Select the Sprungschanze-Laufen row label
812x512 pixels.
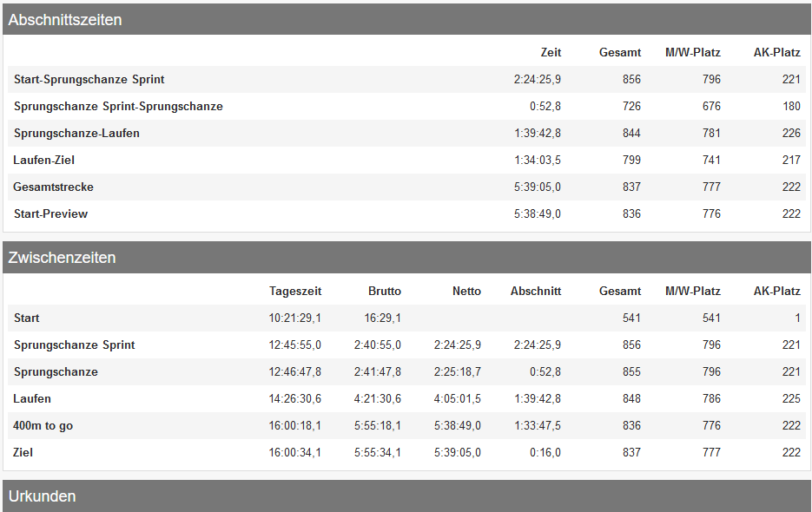[76, 134]
